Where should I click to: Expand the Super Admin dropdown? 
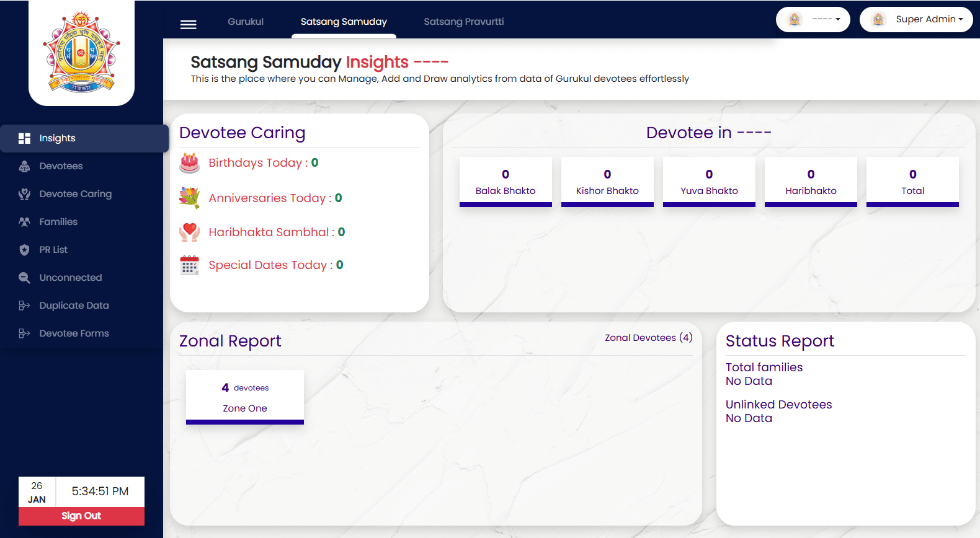916,20
